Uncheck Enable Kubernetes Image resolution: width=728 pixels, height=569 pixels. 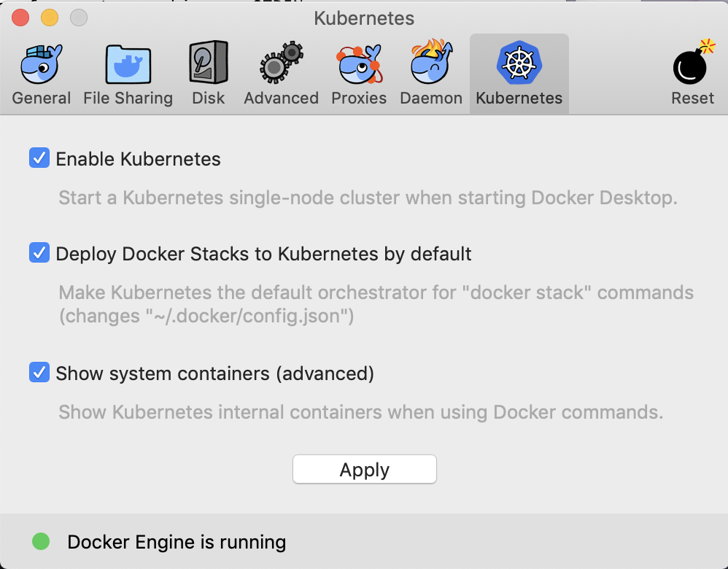click(39, 158)
